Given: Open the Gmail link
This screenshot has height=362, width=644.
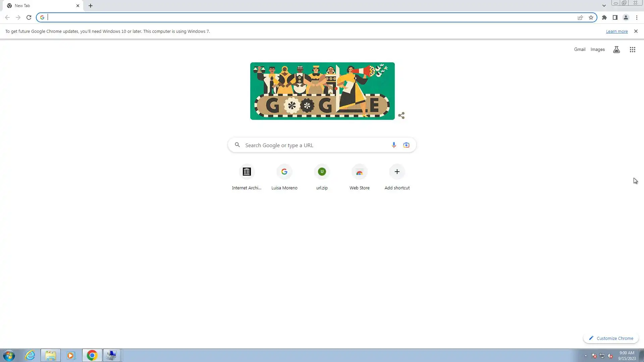Looking at the screenshot, I should click(580, 50).
